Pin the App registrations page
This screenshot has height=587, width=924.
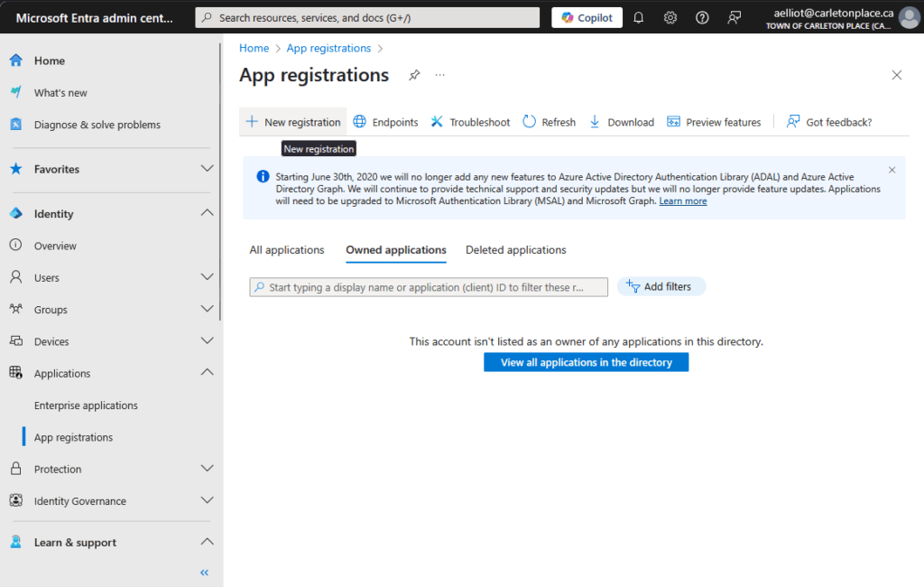click(414, 76)
